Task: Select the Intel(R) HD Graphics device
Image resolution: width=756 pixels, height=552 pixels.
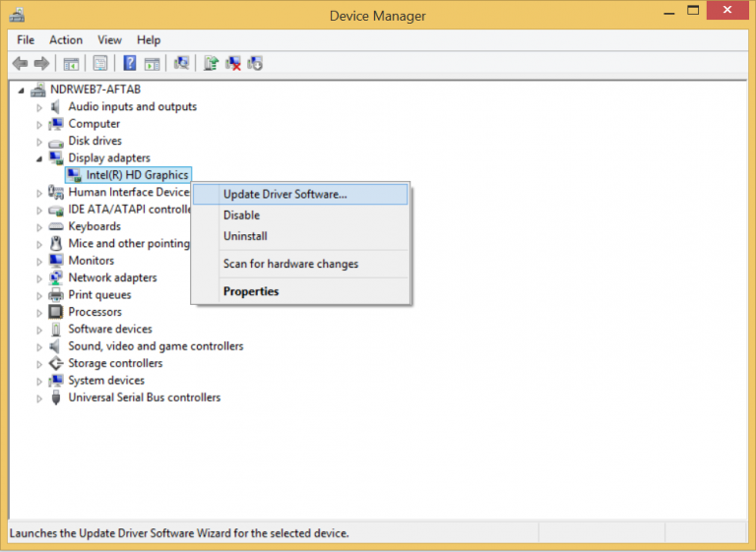Action: (137, 175)
